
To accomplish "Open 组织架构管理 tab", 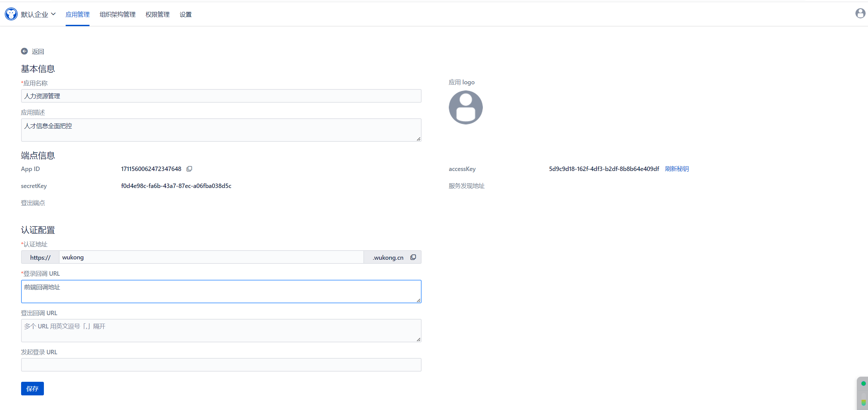I will tap(117, 14).
